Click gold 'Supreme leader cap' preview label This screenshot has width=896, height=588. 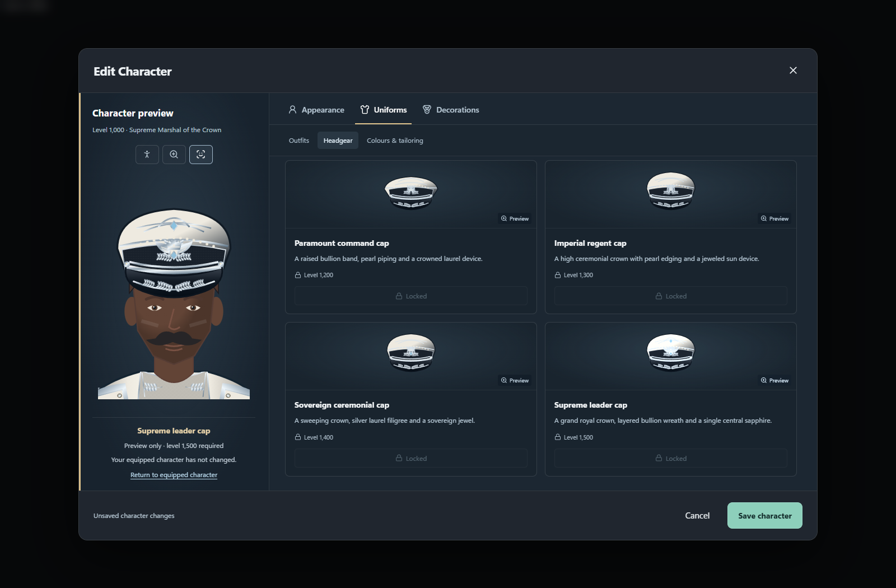[174, 431]
